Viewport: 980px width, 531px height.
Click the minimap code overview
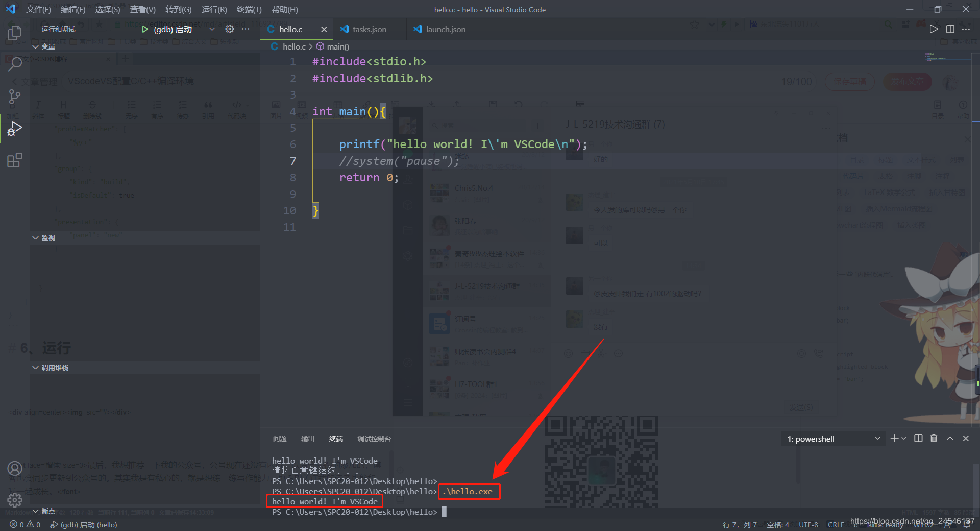coord(947,57)
